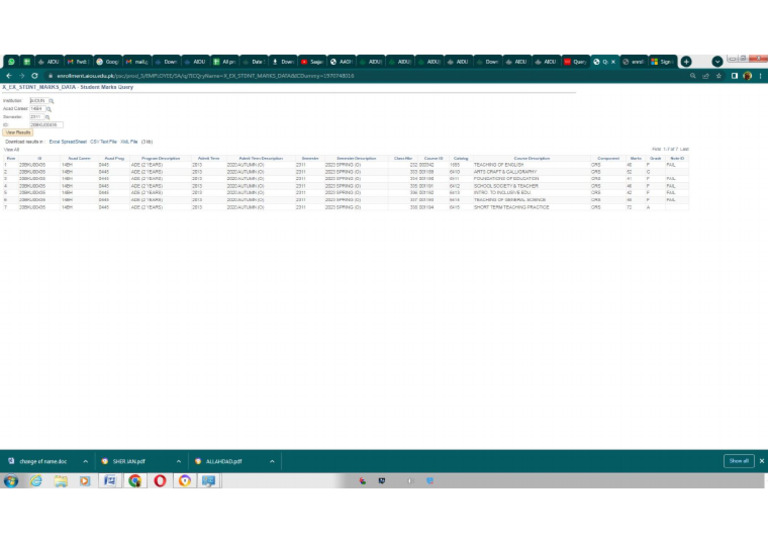The image size is (768, 543).
Task: Click Show all downloads button
Action: (x=738, y=461)
